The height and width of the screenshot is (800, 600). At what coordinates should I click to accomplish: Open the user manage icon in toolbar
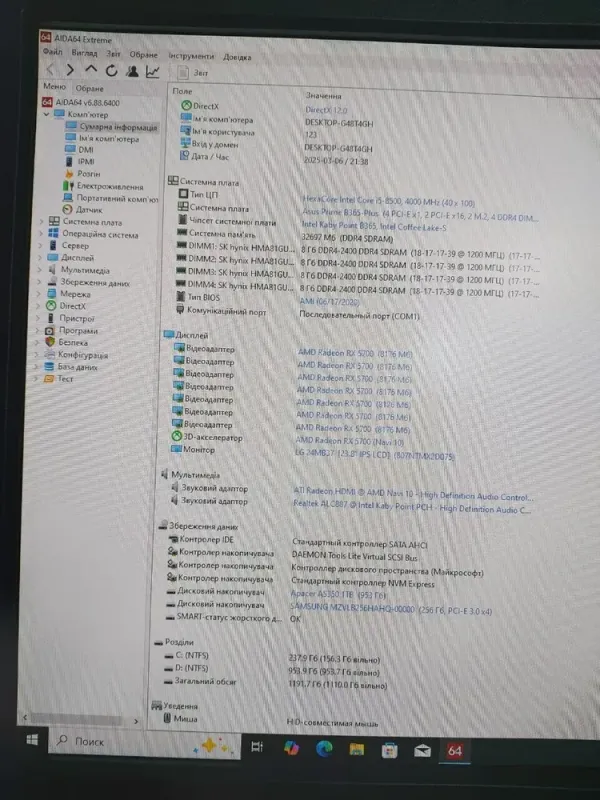pyautogui.click(x=131, y=71)
